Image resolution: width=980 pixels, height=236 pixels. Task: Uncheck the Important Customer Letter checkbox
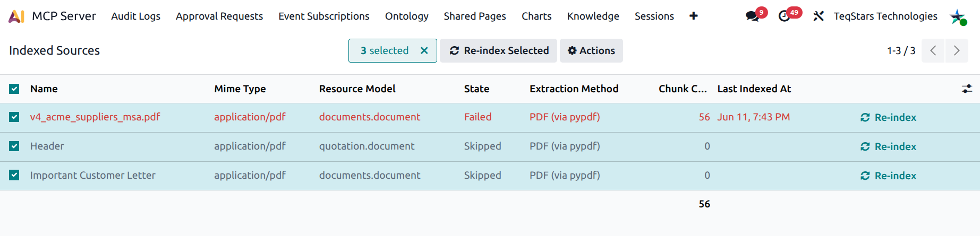click(14, 175)
